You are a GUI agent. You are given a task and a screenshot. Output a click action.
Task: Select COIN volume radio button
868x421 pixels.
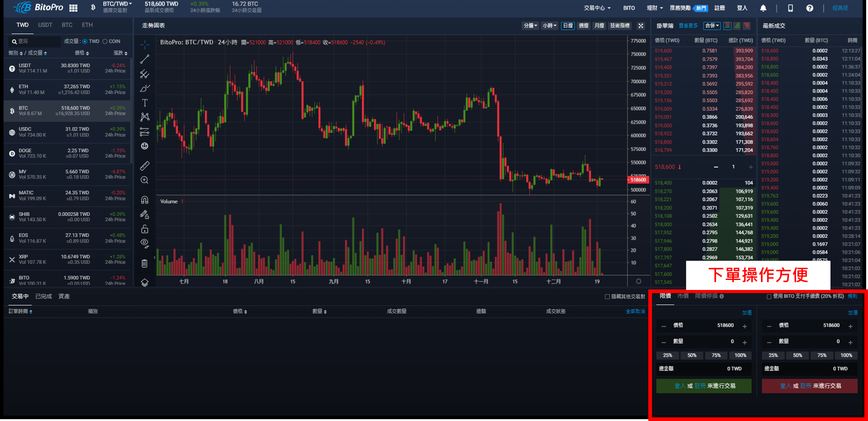point(105,41)
